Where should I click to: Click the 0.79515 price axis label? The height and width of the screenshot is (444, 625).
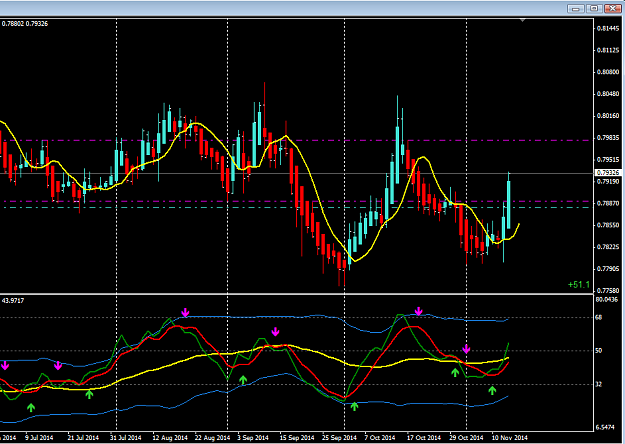click(608, 159)
